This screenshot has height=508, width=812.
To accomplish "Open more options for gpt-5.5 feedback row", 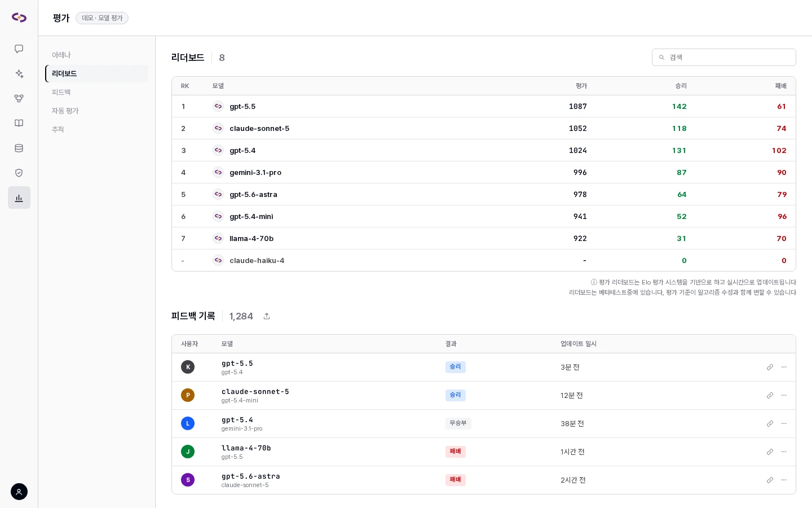I will tap(784, 367).
